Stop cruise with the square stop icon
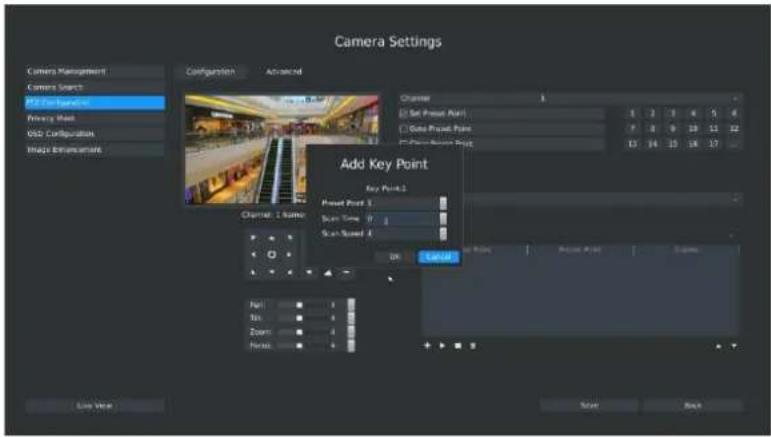771x437 pixels. click(458, 346)
